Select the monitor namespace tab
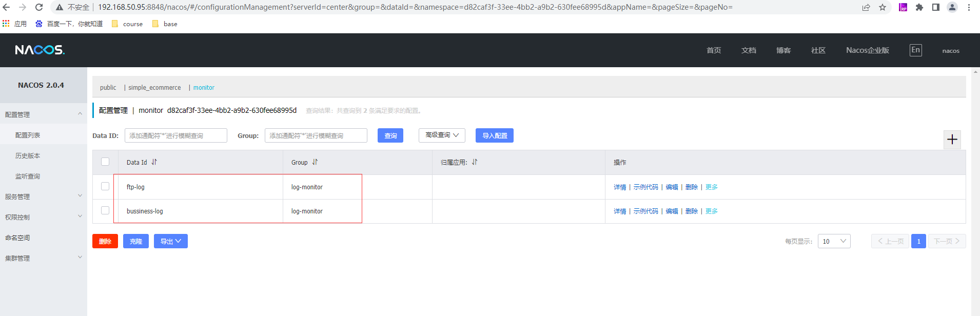The width and height of the screenshot is (980, 316). point(204,88)
